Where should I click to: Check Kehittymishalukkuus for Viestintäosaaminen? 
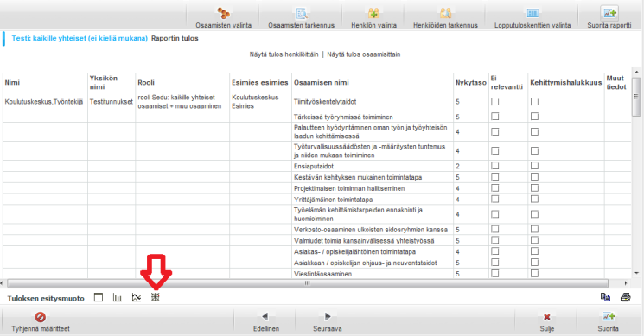[x=534, y=273]
